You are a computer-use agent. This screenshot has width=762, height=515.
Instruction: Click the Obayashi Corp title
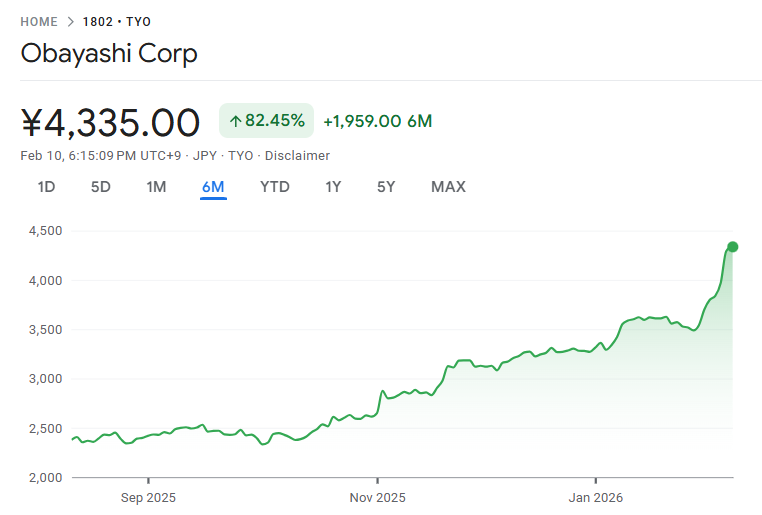[x=109, y=54]
